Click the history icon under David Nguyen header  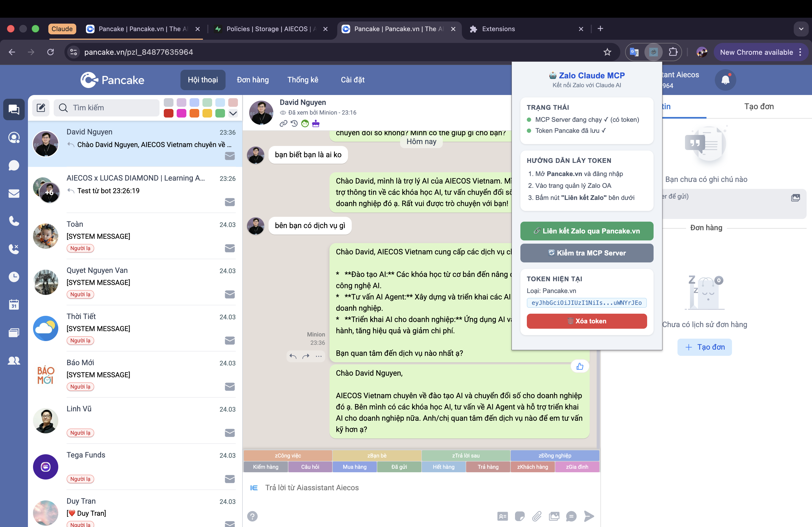(x=294, y=123)
